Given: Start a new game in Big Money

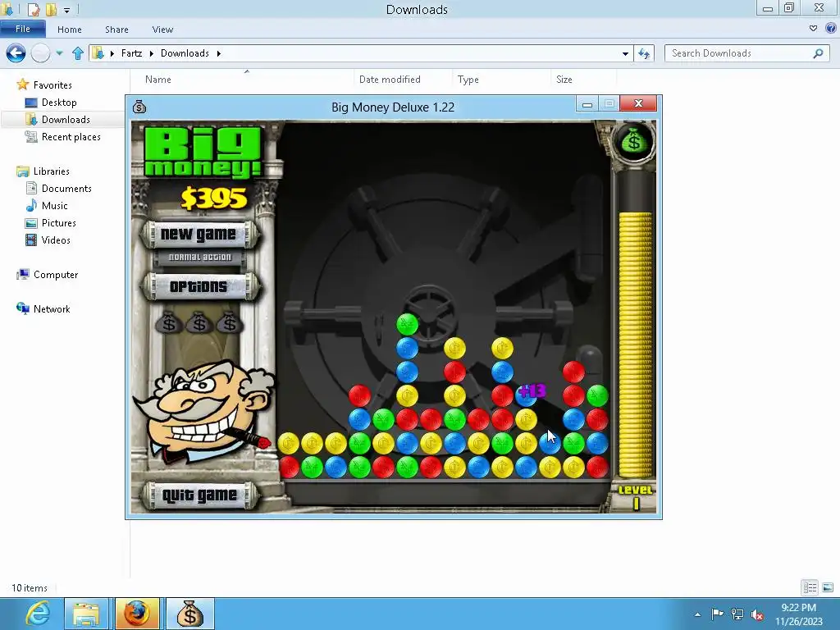Looking at the screenshot, I should [199, 234].
